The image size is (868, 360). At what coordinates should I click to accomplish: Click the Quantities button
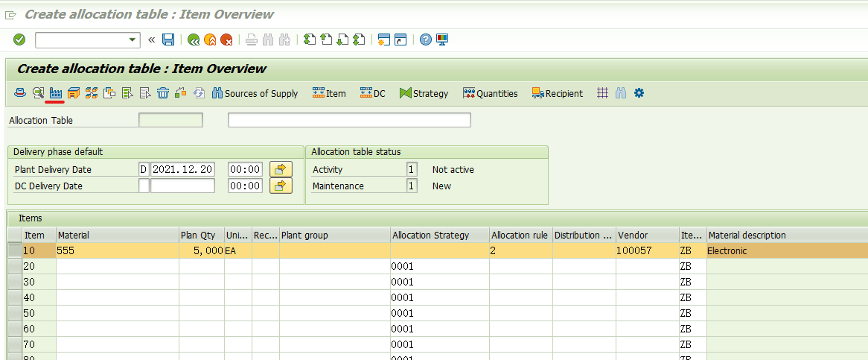[491, 94]
